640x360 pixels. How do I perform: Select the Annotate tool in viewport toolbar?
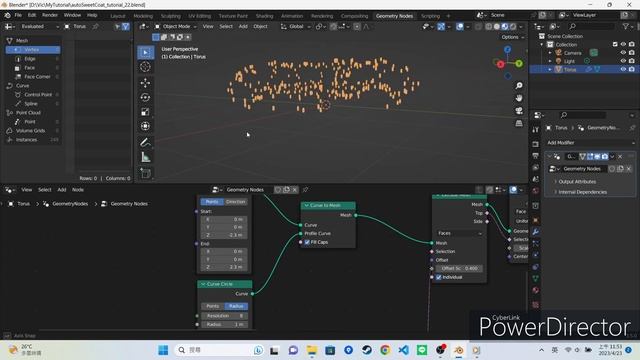(145, 142)
